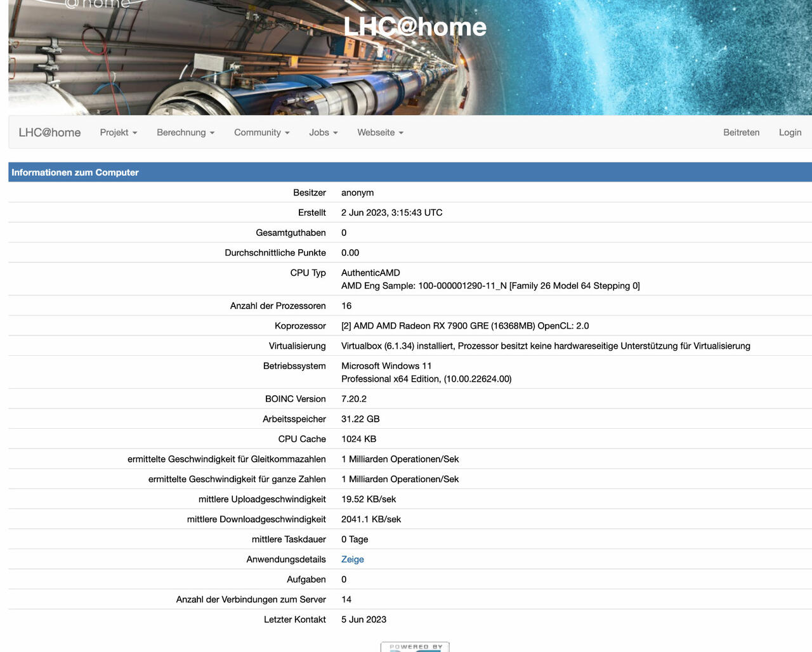Click the LHC@home navbar brand link
812x652 pixels.
pyautogui.click(x=49, y=133)
